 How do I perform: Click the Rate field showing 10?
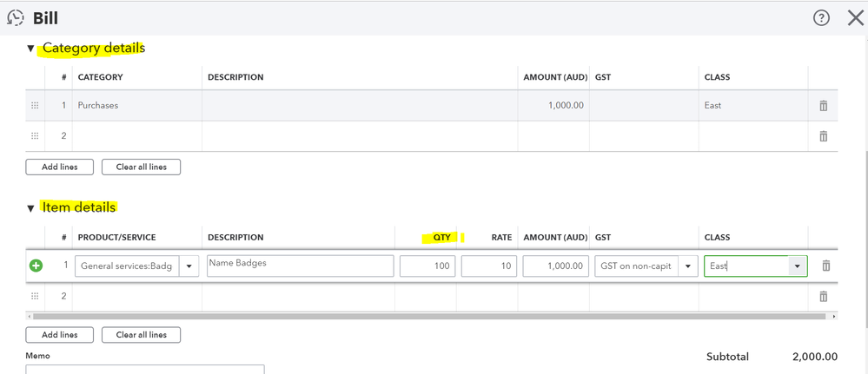click(x=489, y=266)
